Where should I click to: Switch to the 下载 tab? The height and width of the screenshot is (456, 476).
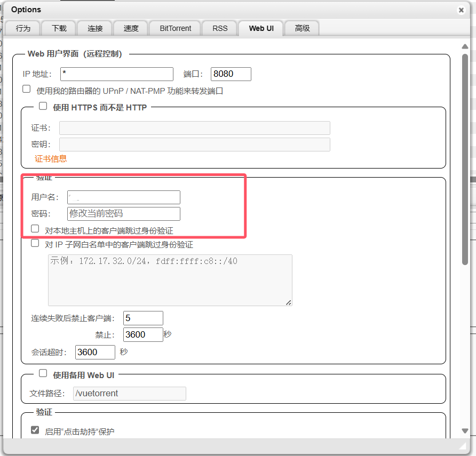click(x=59, y=28)
